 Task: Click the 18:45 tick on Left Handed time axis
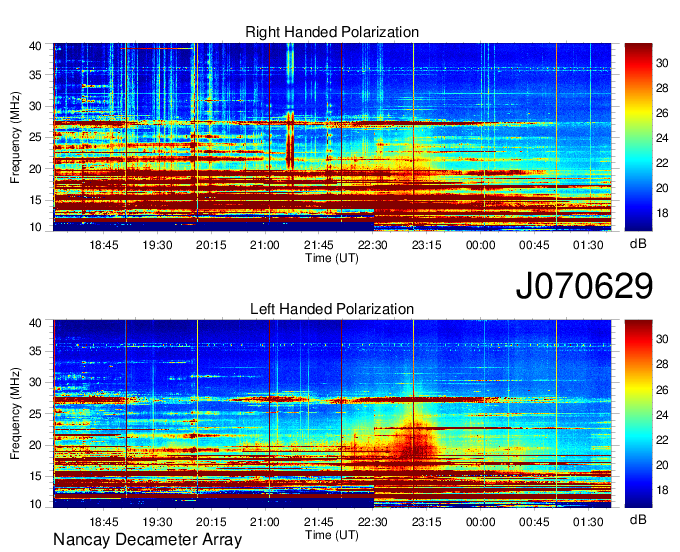(104, 522)
